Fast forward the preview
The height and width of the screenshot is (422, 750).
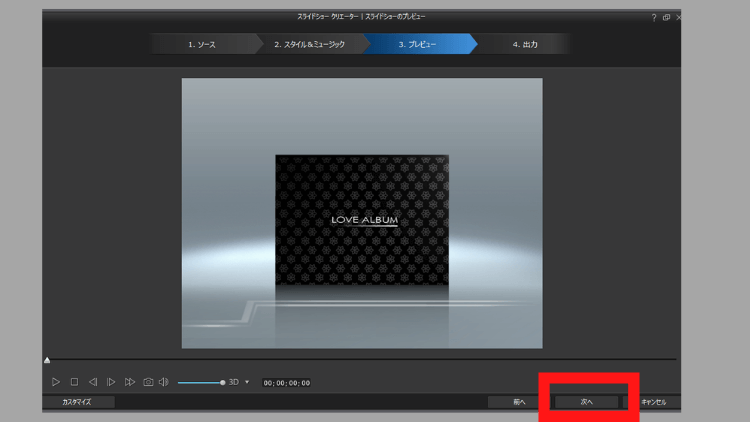pos(130,382)
